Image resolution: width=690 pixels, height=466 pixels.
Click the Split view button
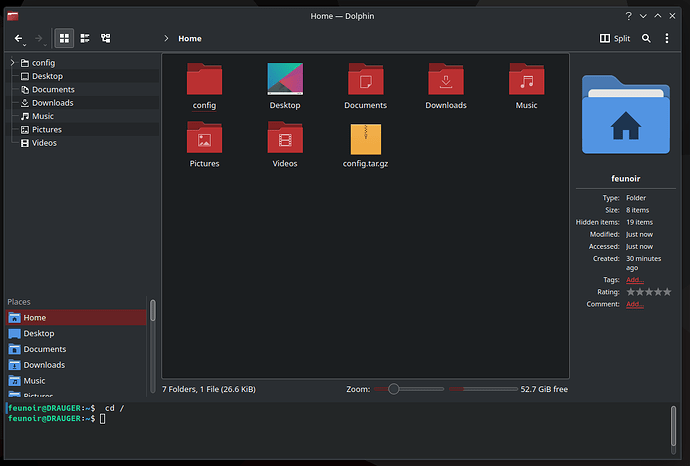pyautogui.click(x=615, y=38)
